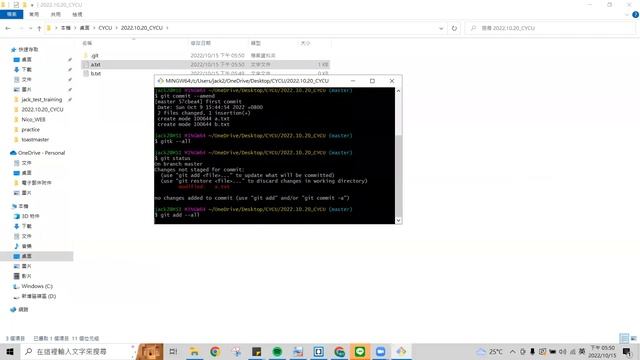Viewport: 640px width, 360px height.
Task: Sort files by 修改日期 column
Action: [x=200, y=43]
